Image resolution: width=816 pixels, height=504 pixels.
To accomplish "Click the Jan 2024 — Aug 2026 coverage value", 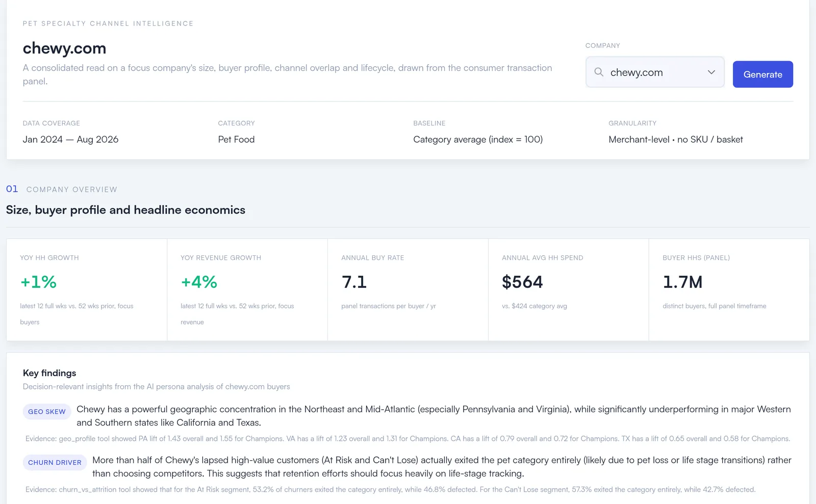I will 70,139.
